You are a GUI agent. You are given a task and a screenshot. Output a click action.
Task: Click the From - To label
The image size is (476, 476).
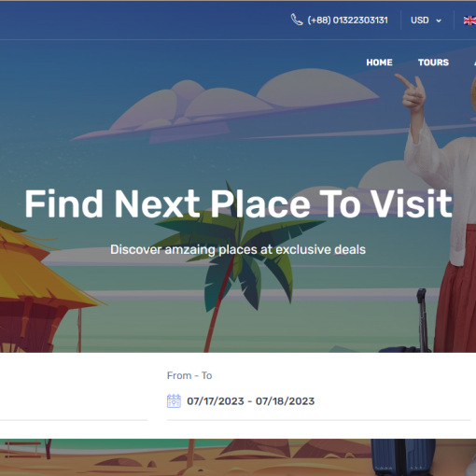point(189,375)
